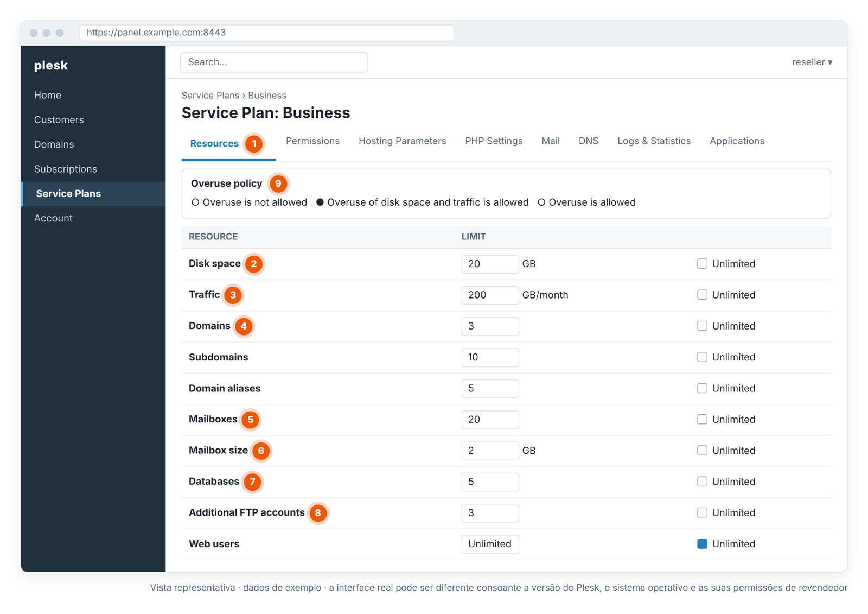Go to Service Plans in the breadcrumb

(x=210, y=96)
